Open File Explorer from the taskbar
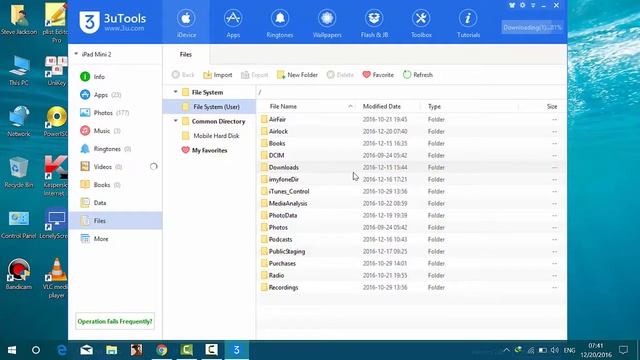 [111, 350]
